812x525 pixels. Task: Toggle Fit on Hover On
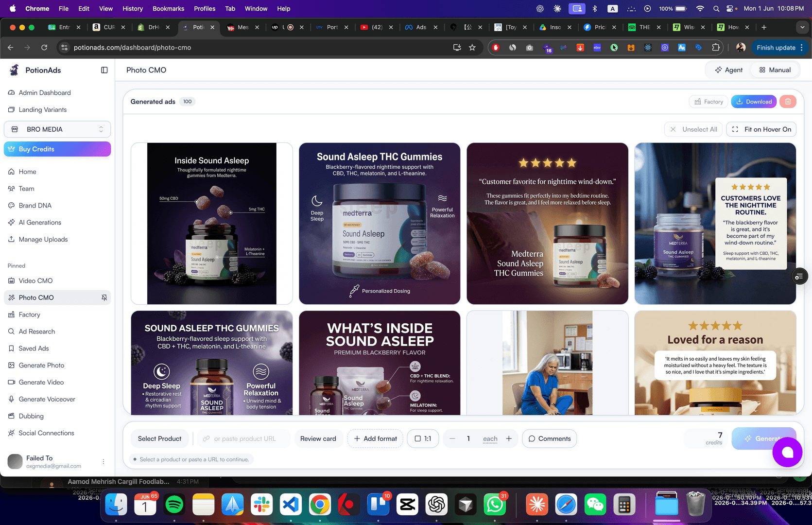click(x=761, y=129)
